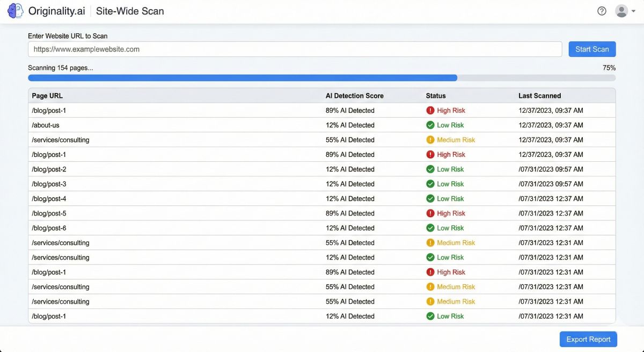Open the help question mark icon
This screenshot has width=644, height=352.
pos(602,11)
